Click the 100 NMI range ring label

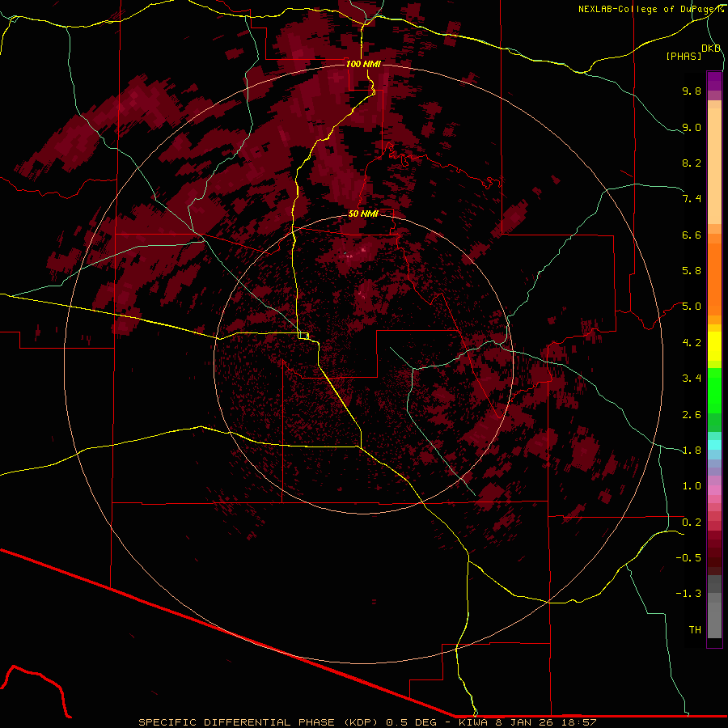(363, 64)
